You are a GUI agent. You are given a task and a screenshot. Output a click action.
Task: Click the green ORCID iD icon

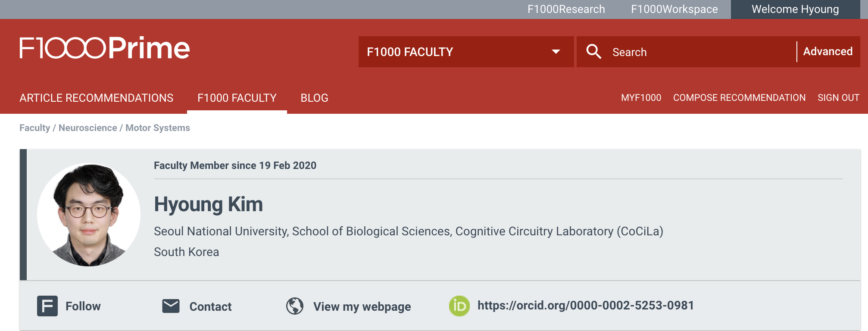458,306
